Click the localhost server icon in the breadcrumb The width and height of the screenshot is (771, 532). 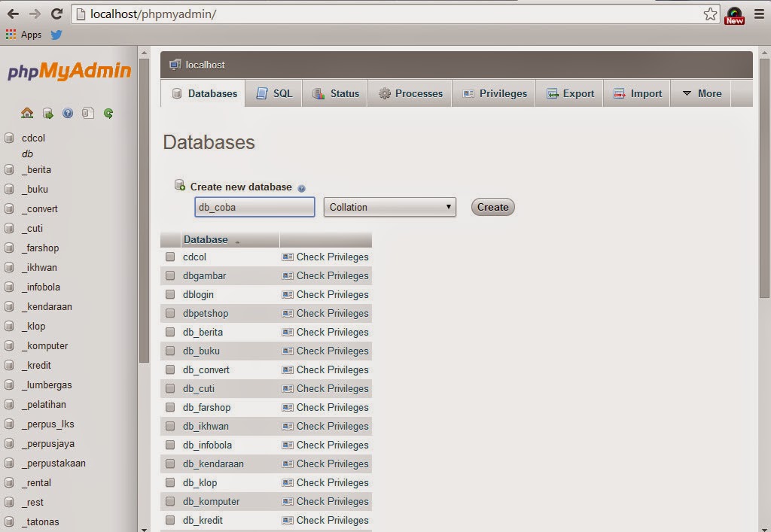175,65
